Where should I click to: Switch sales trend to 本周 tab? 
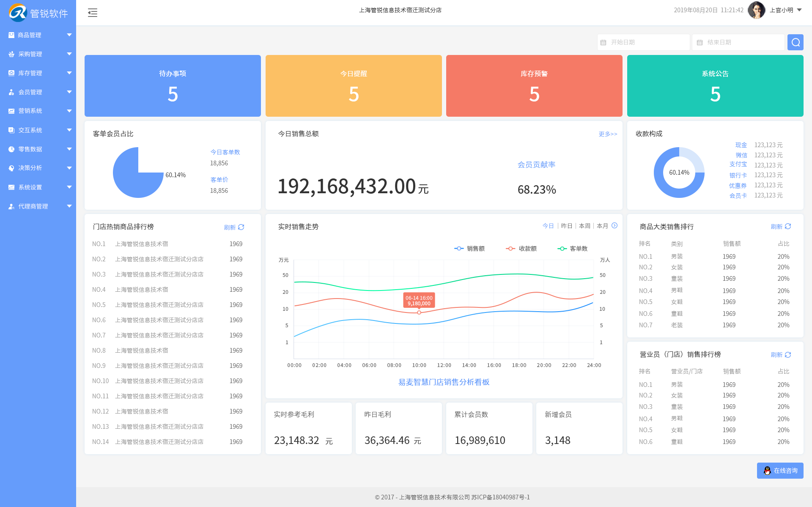pos(584,226)
